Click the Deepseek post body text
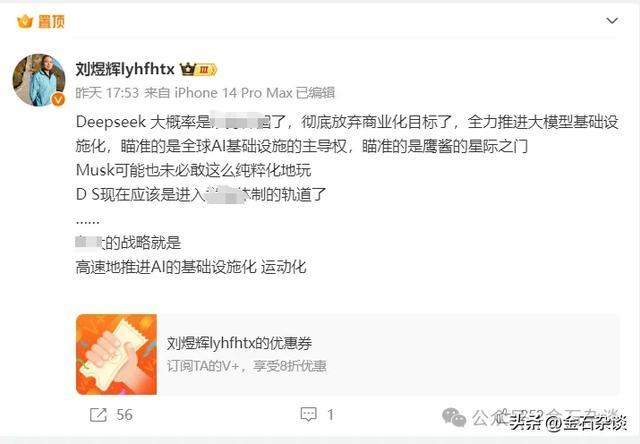Viewport: 640px width, 444px height. pyautogui.click(x=347, y=194)
